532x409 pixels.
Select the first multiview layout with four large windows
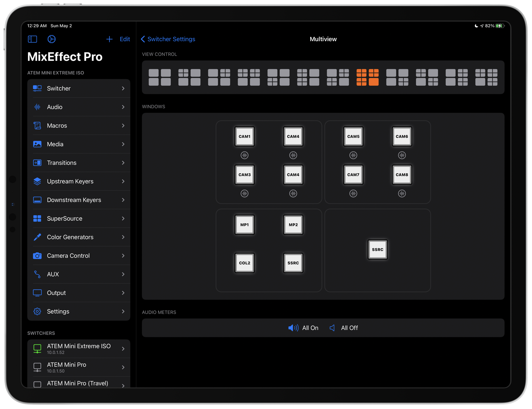pyautogui.click(x=160, y=77)
